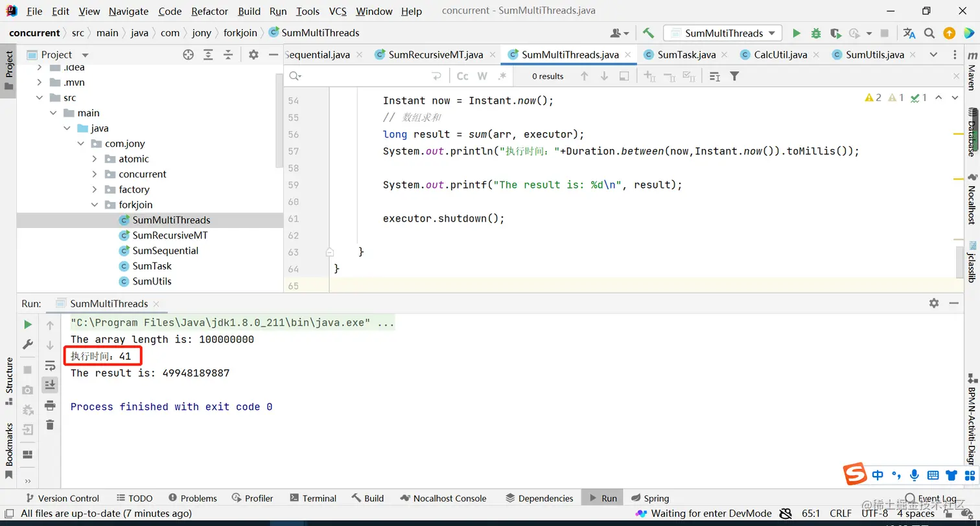This screenshot has height=526, width=980.
Task: Toggle match case Cc option
Action: 462,76
